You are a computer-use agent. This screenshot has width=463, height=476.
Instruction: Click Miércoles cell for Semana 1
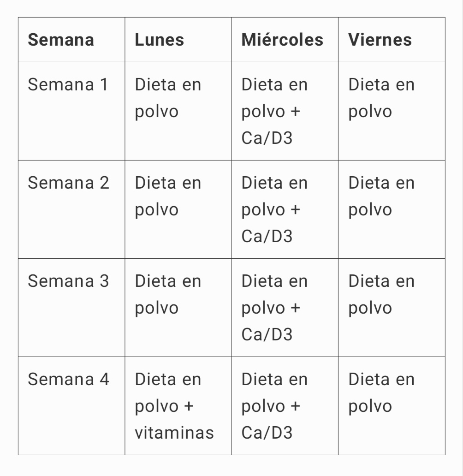274,111
